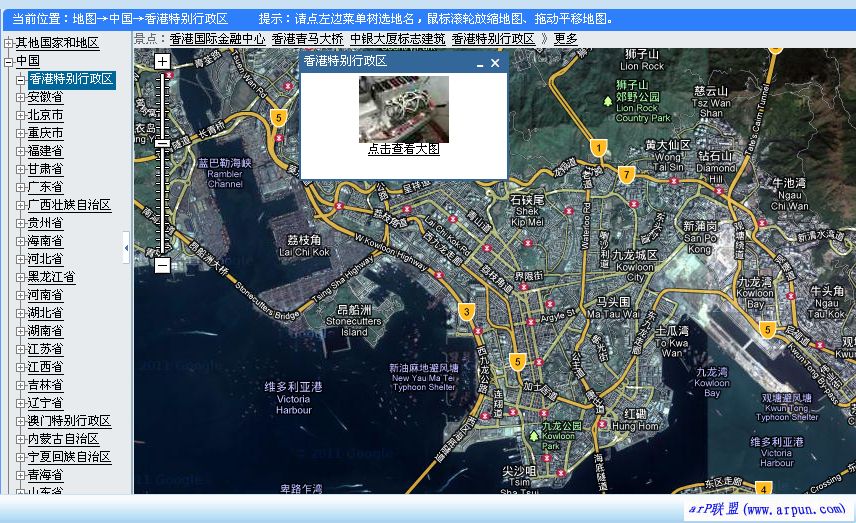This screenshot has height=523, width=856.
Task: Close the 香港特别行政区 info popup
Action: pyautogui.click(x=495, y=63)
